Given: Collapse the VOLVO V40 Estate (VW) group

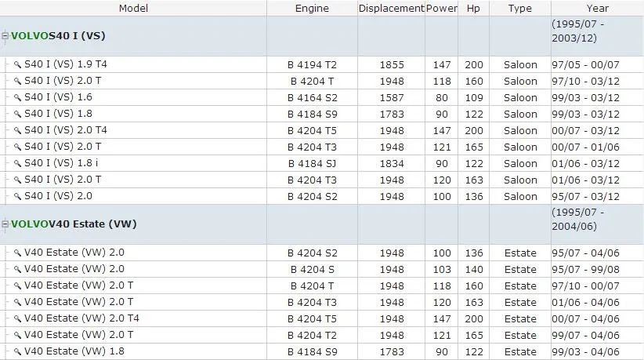Looking at the screenshot, I should click(5, 224).
